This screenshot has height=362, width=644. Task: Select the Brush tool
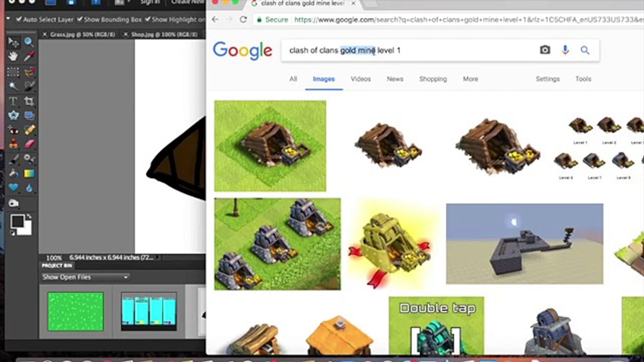point(14,159)
